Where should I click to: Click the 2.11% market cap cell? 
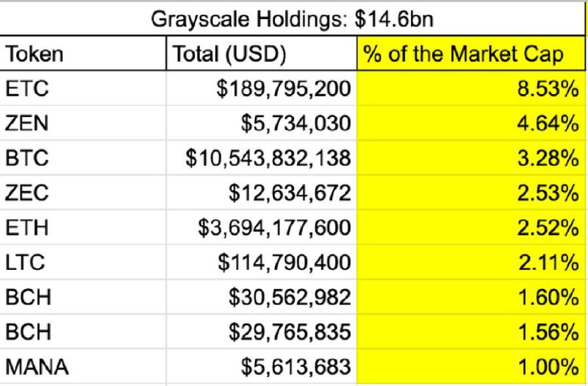471,262
